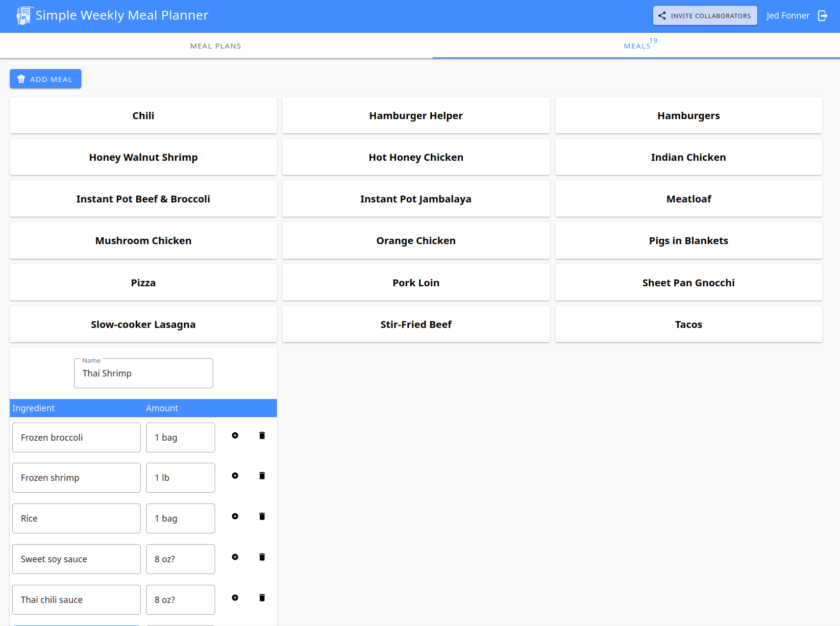Click the Add Meal button

pos(45,78)
